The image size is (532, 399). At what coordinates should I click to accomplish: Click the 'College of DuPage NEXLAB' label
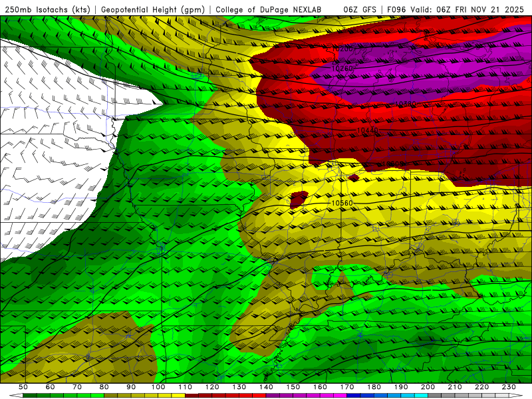[x=268, y=9]
